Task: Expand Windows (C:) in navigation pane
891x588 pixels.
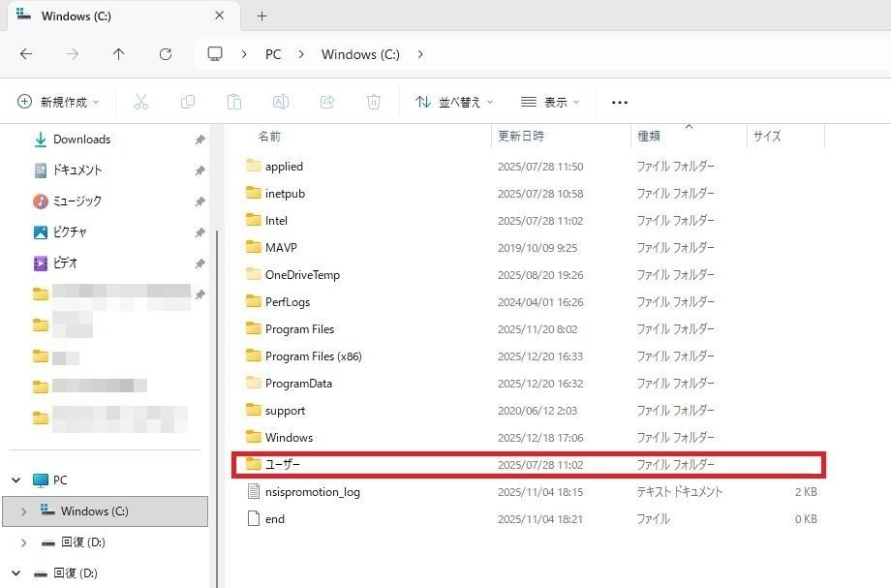Action: (x=24, y=511)
